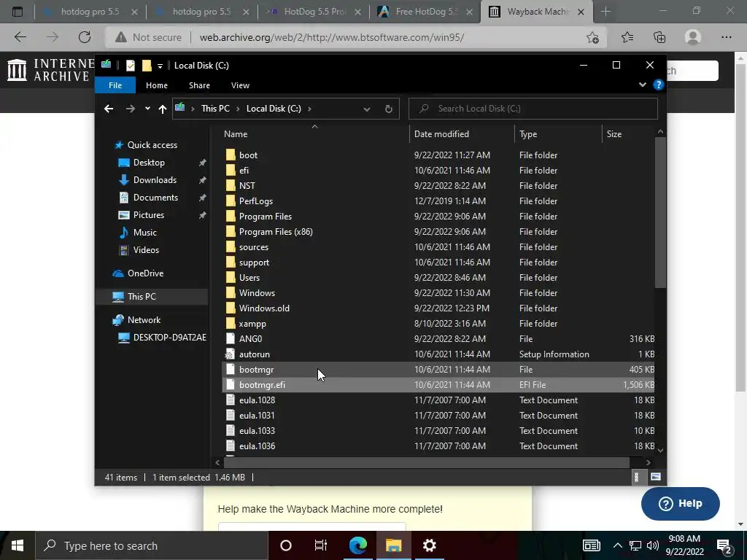Open a new Edge tab
747x560 pixels.
606,12
